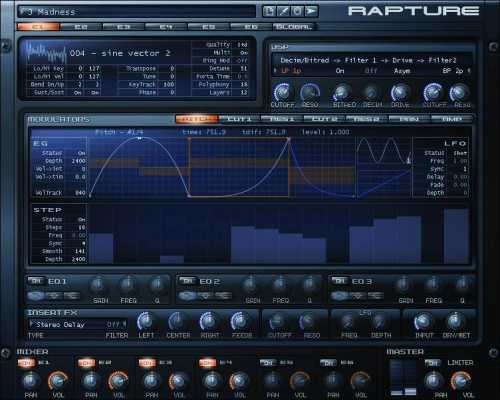Toggle the fifth mixer element On button

coord(268,363)
